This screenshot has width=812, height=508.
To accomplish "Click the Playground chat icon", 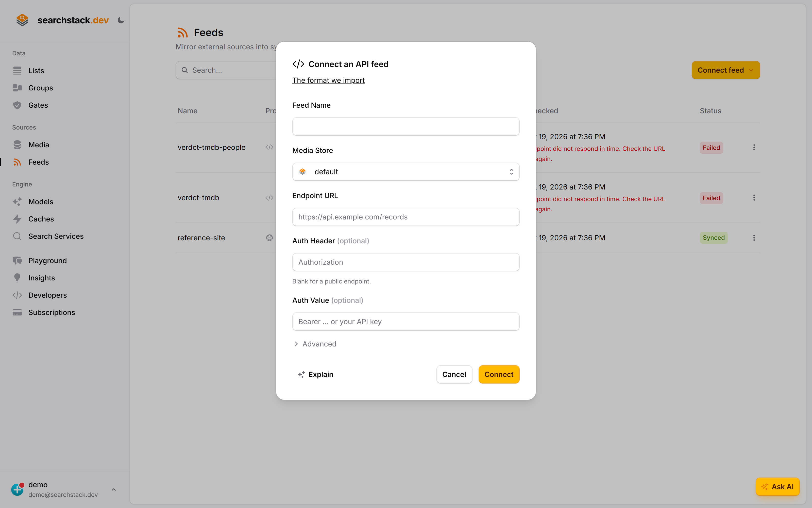I will [17, 260].
